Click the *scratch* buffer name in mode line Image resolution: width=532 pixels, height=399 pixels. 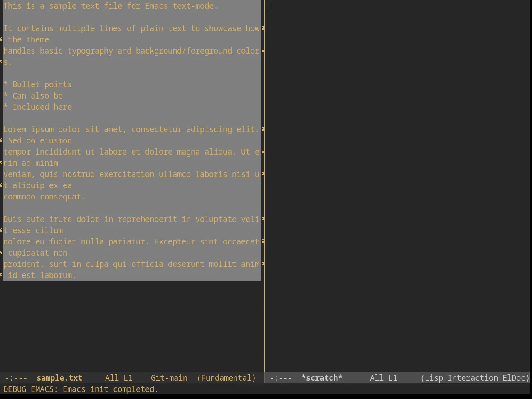[322, 378]
